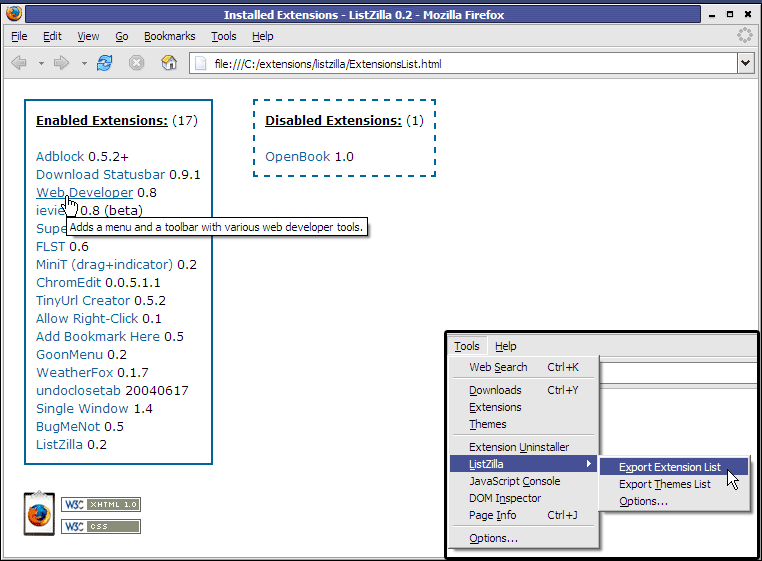The width and height of the screenshot is (762, 561).
Task: Open the View menu in menu bar
Action: point(88,36)
